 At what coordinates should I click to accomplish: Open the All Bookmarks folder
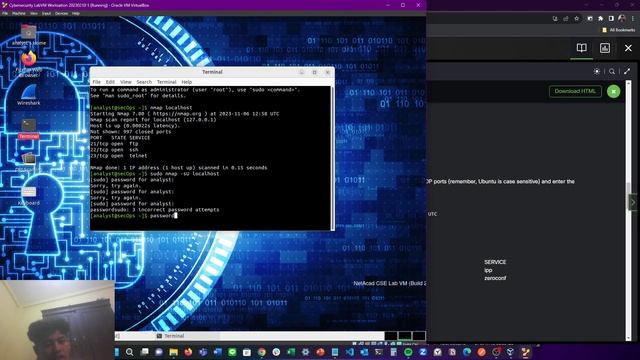[619, 30]
